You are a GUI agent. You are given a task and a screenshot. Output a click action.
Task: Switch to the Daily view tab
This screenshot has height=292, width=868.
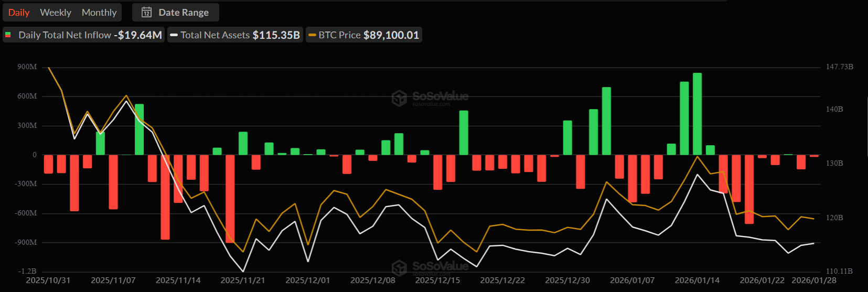(x=19, y=12)
